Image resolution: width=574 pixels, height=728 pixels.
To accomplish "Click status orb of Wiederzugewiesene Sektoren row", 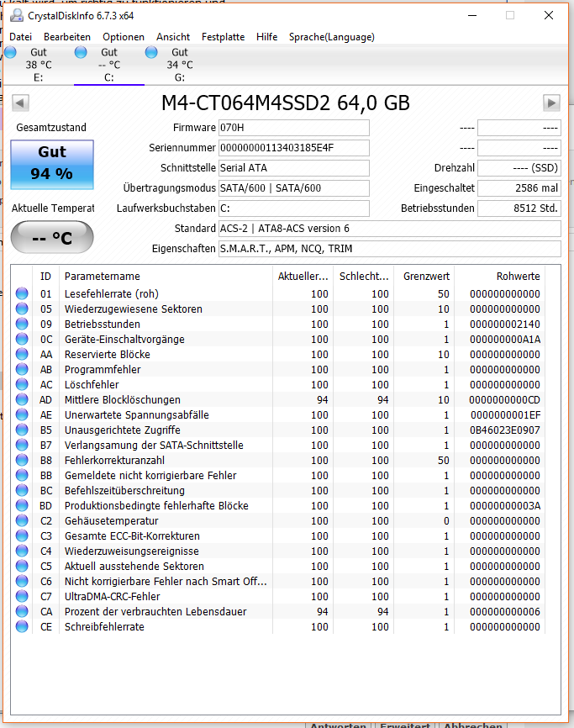I will tap(22, 309).
